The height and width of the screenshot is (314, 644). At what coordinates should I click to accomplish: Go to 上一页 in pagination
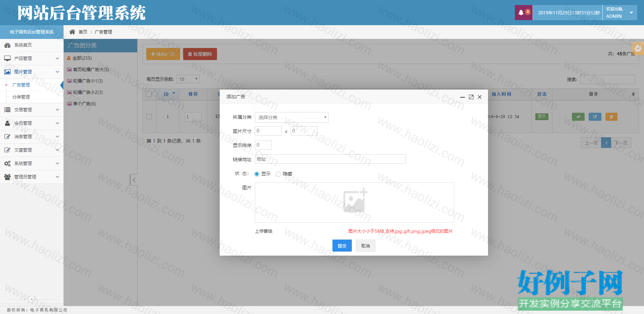point(591,143)
